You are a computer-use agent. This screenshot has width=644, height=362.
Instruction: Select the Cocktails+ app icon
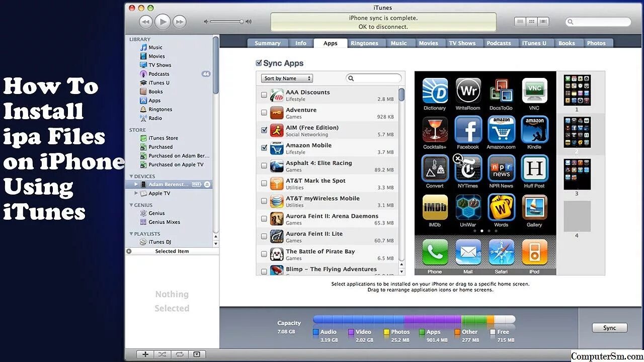(435, 130)
